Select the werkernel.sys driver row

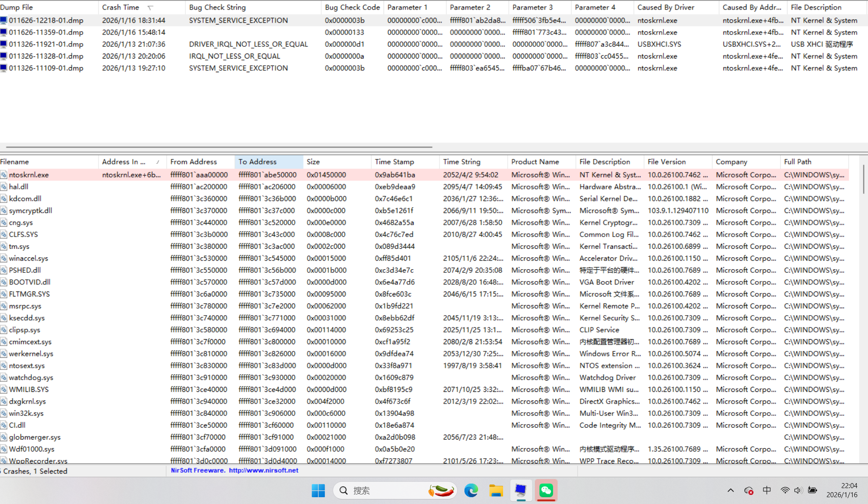click(424, 354)
